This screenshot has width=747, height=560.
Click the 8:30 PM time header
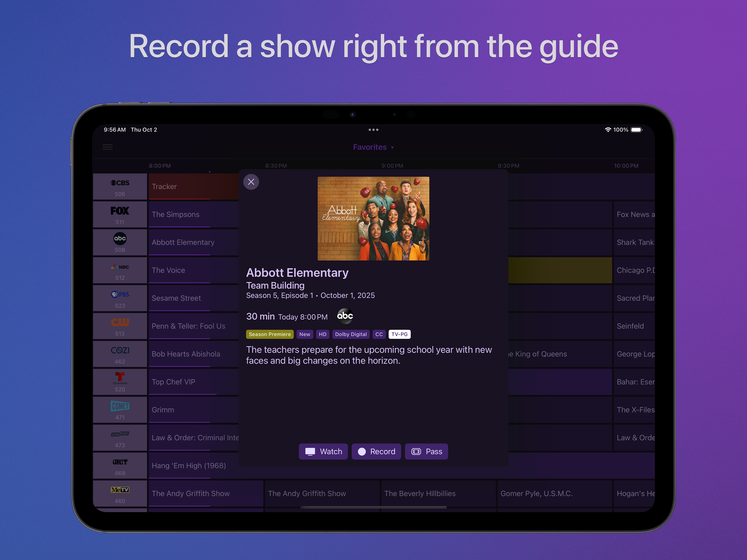coord(276,166)
